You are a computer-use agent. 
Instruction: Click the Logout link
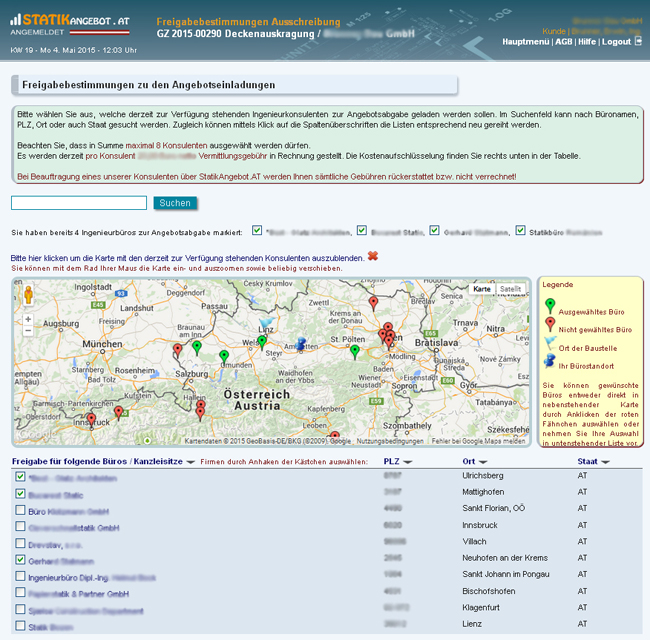click(616, 42)
